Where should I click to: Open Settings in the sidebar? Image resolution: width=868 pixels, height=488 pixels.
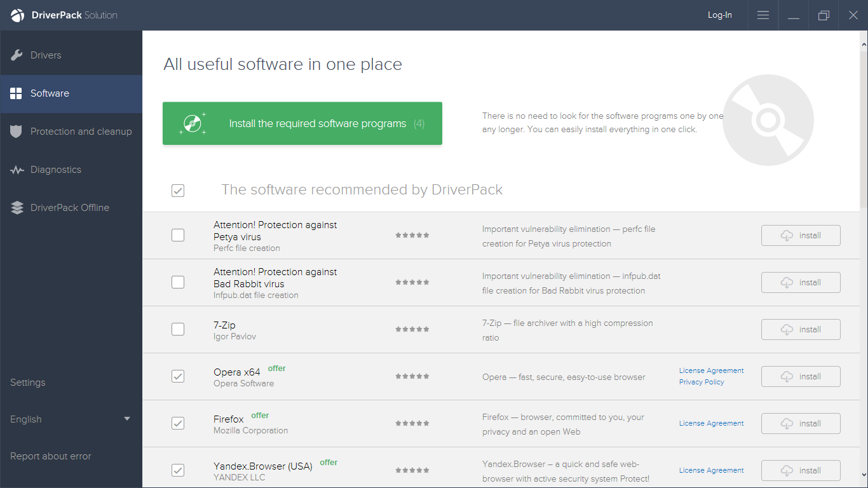pyautogui.click(x=28, y=383)
